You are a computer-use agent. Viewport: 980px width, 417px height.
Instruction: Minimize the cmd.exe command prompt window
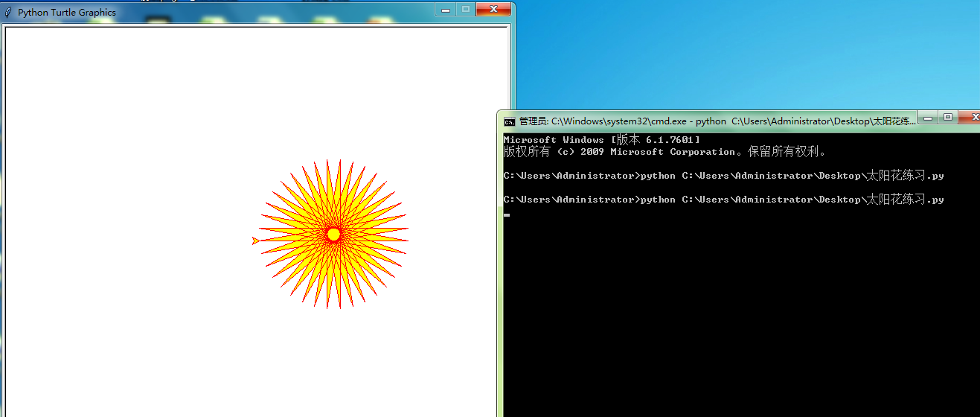coord(927,117)
